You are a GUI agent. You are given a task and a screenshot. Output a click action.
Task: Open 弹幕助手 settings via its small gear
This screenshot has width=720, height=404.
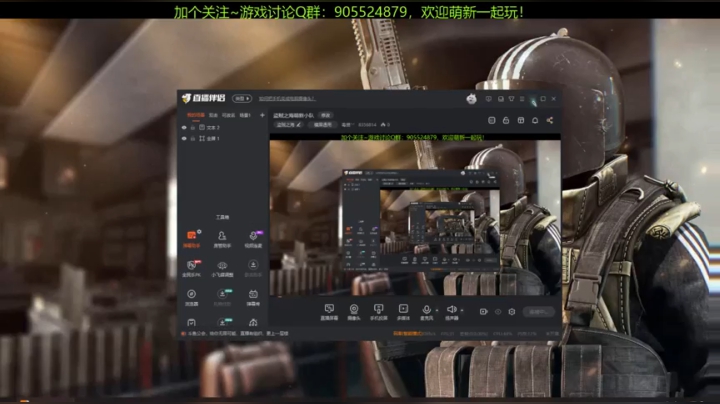pyautogui.click(x=199, y=231)
